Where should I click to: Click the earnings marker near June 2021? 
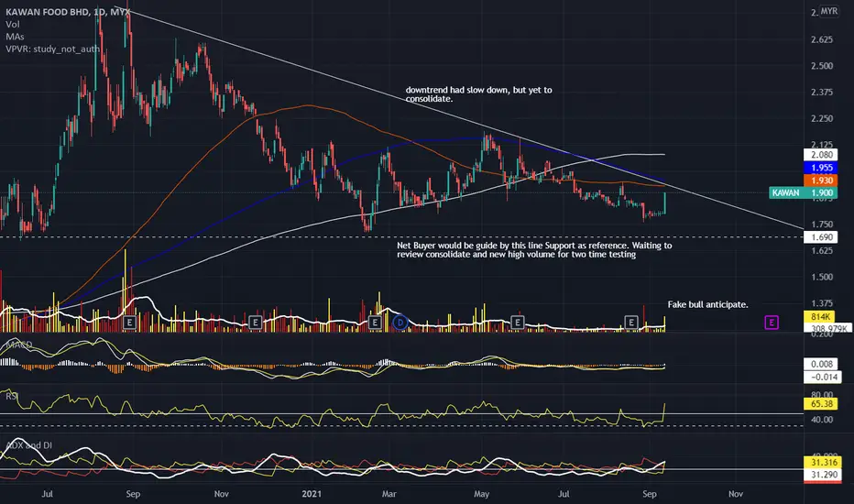coord(518,323)
